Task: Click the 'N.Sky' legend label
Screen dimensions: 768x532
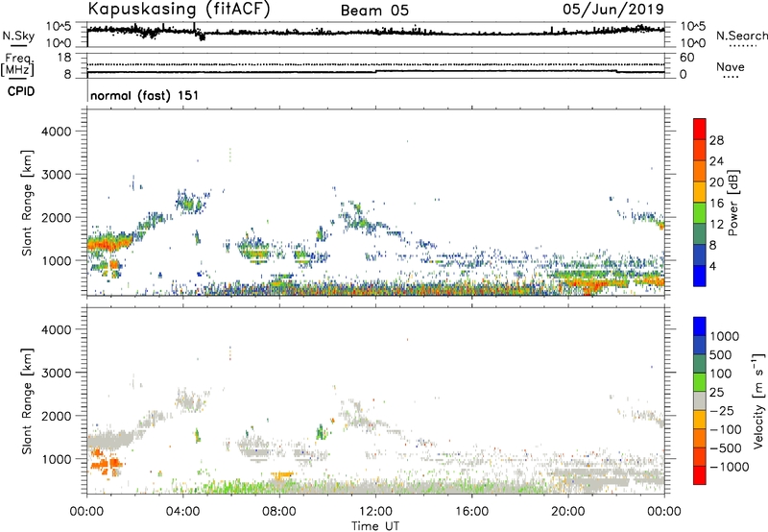Action: [x=18, y=36]
